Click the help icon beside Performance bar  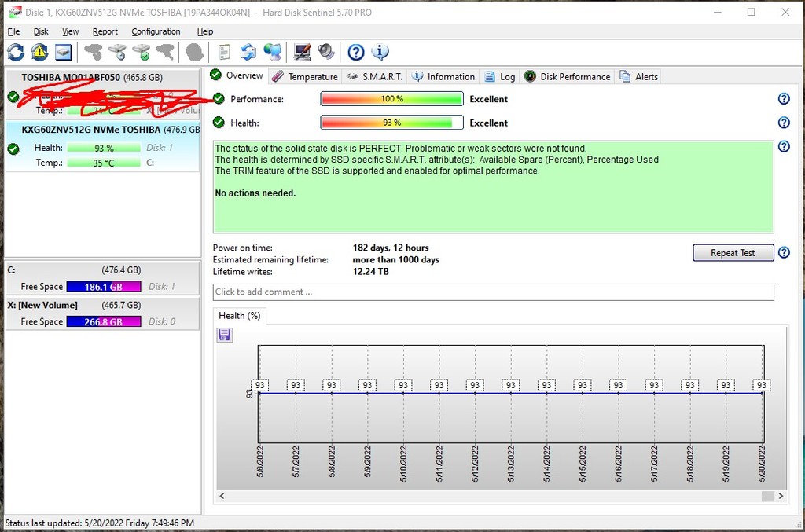(784, 98)
